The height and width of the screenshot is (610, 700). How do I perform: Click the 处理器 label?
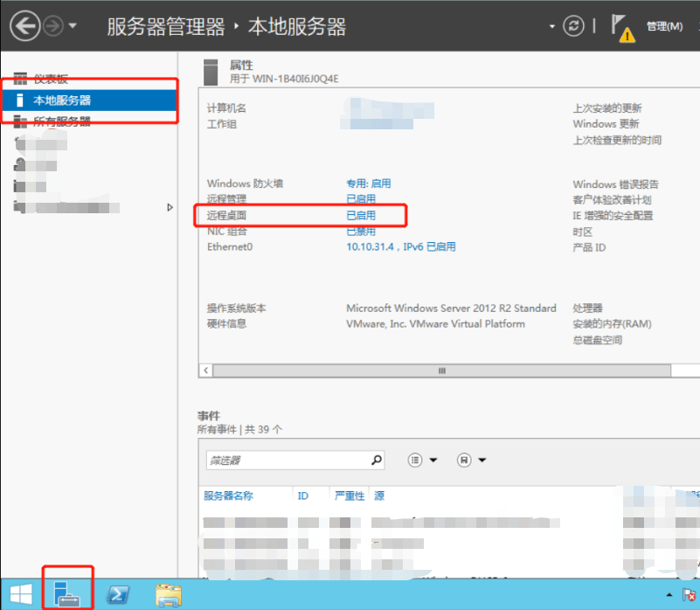pyautogui.click(x=587, y=308)
